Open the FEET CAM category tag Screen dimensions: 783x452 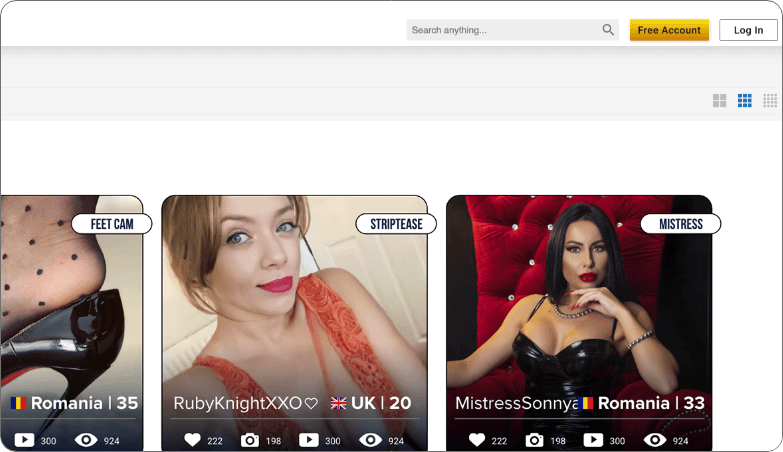(x=111, y=224)
